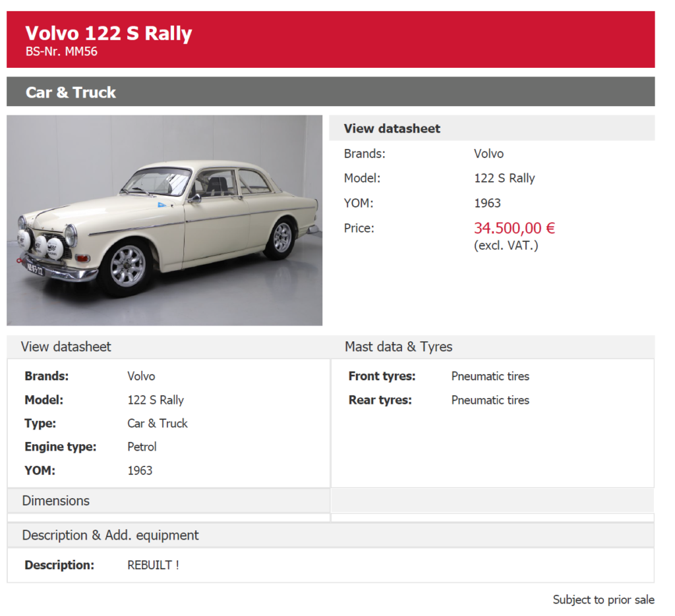This screenshot has width=675, height=616.
Task: Select the Petrol engine value
Action: 142,447
